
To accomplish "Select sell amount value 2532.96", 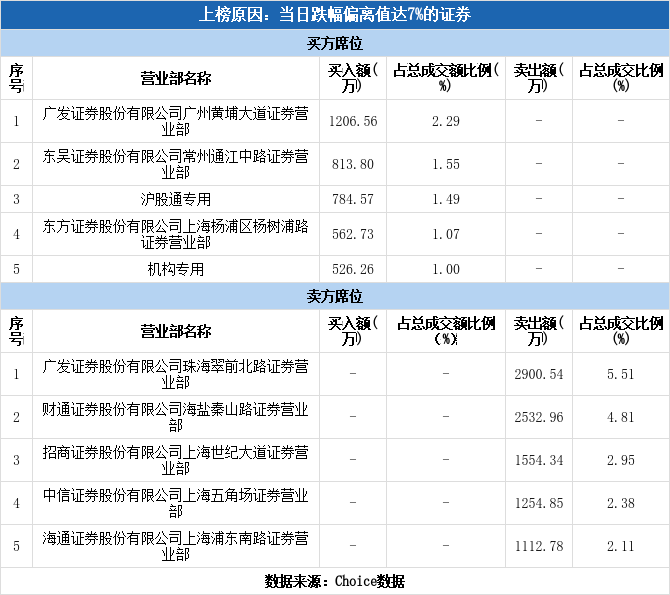I will click(539, 417).
